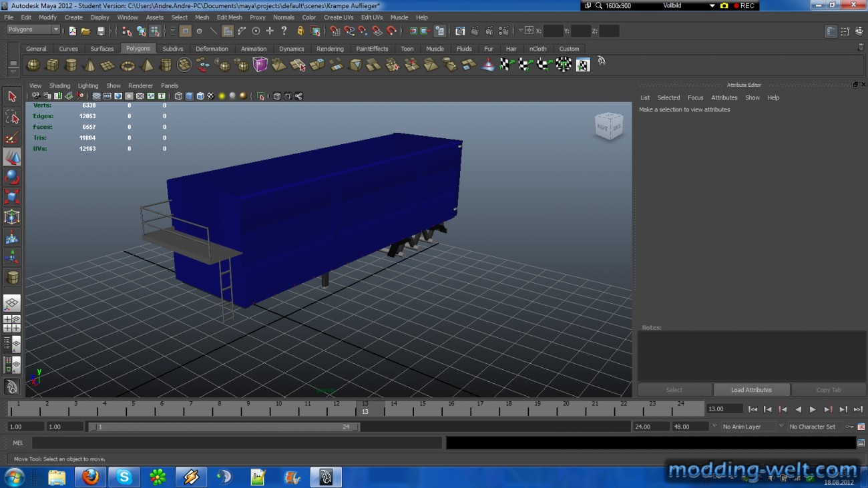The width and height of the screenshot is (868, 488).
Task: Create a polygon cylinder from the shelf
Action: tap(70, 65)
